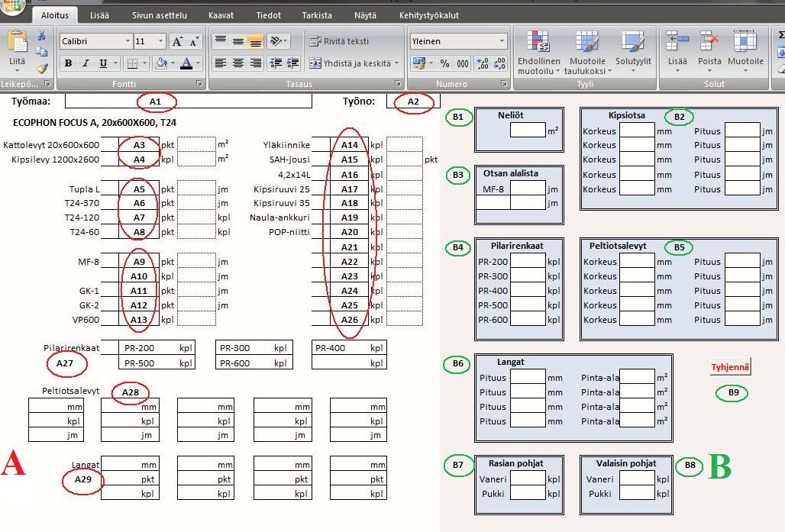
Task: Align text to middle of cell
Action: [238, 41]
